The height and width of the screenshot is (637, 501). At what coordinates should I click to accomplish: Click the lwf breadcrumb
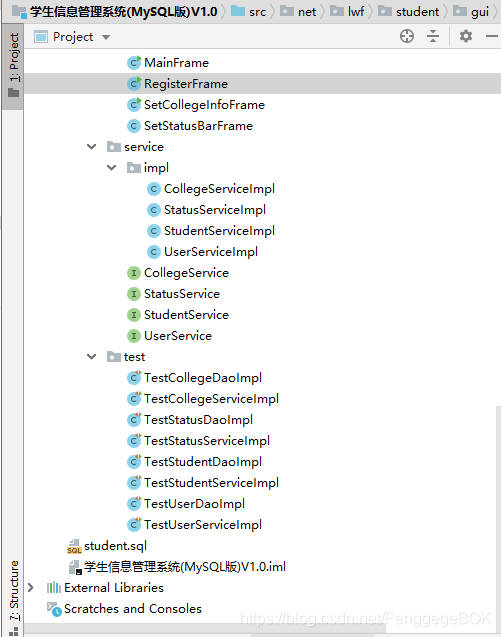click(346, 11)
